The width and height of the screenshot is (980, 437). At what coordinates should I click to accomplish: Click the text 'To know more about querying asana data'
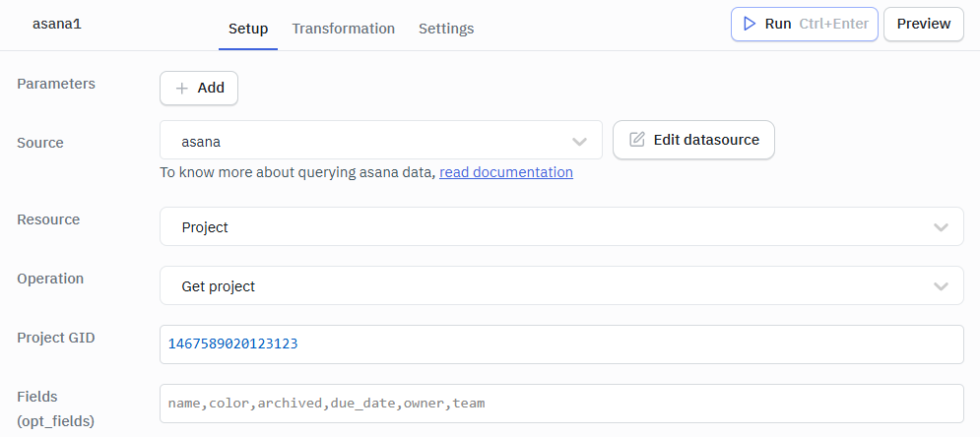point(297,172)
